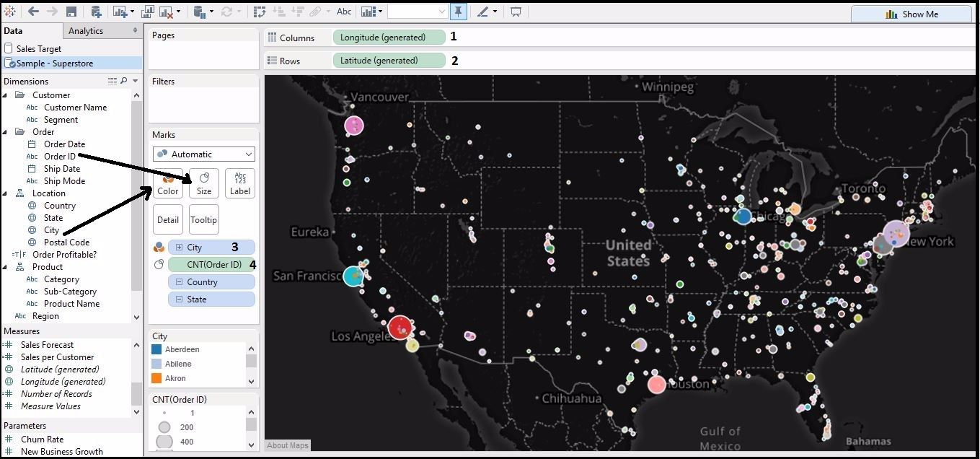Select the Churn Rate parameter

tap(42, 440)
